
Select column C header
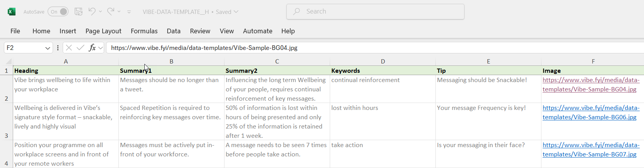pyautogui.click(x=277, y=62)
